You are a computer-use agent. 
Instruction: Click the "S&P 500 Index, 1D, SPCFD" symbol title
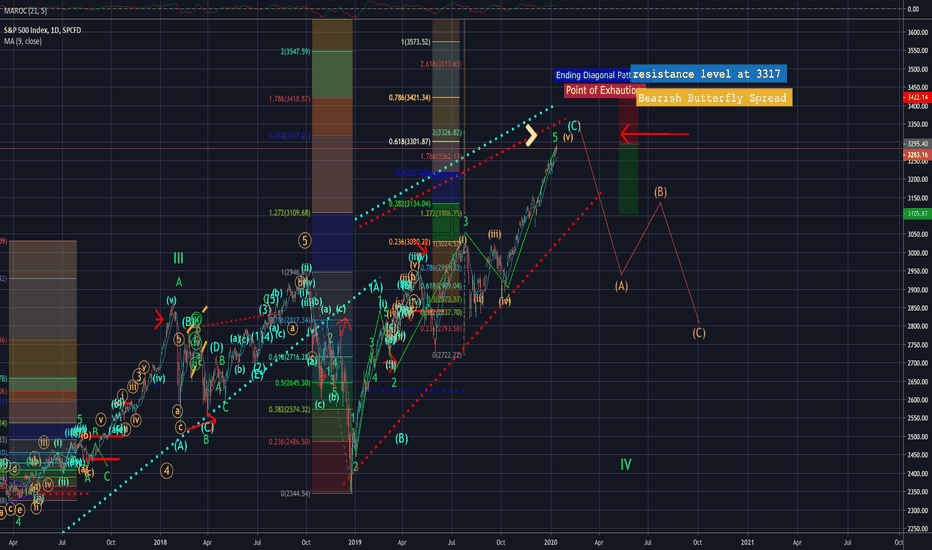[x=42, y=30]
